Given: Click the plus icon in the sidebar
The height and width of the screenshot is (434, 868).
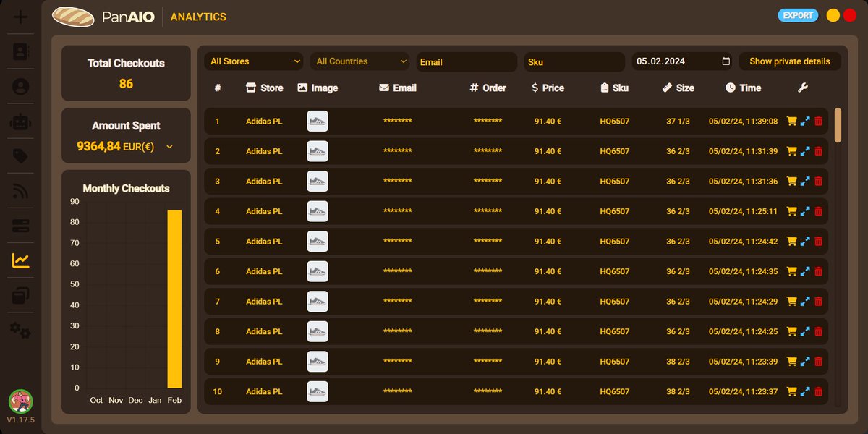Looking at the screenshot, I should tap(20, 16).
